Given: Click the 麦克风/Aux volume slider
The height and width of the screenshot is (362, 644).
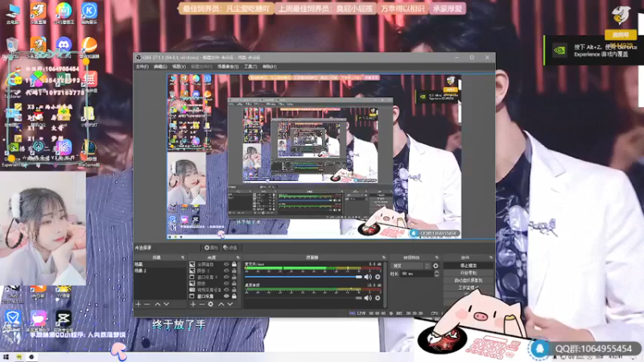Looking at the screenshot, I should tap(303, 277).
